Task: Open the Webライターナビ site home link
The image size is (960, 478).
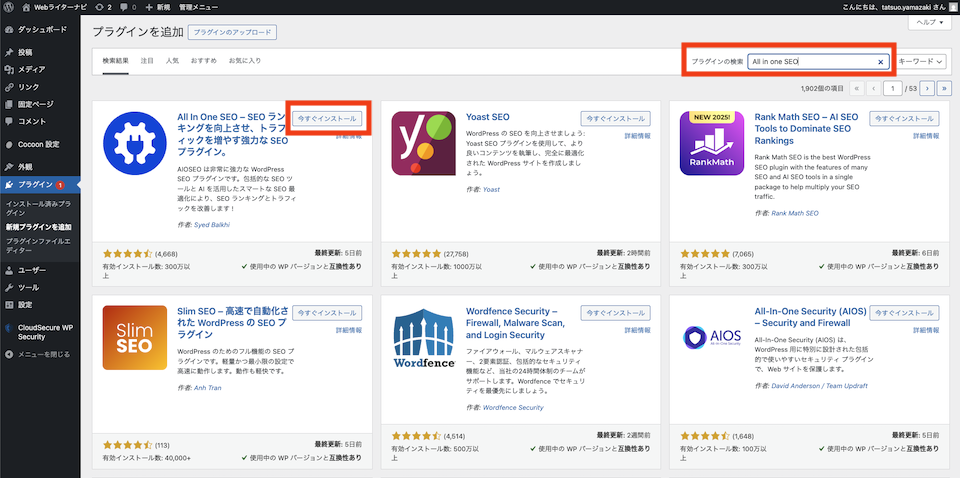Action: 54,7
